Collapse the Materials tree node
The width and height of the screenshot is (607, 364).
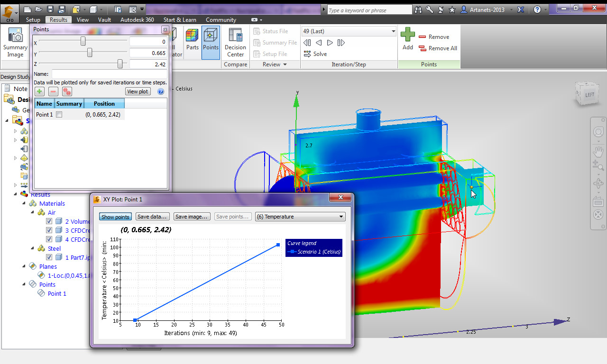pyautogui.click(x=24, y=203)
